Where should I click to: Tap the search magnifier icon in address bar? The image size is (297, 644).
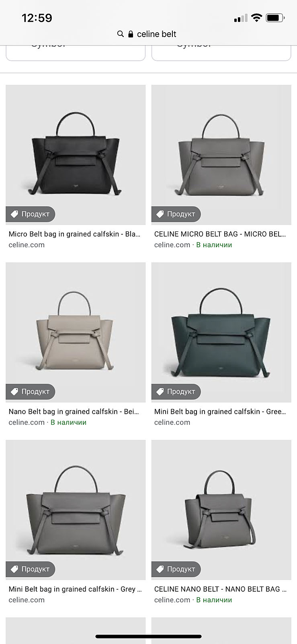tap(120, 34)
